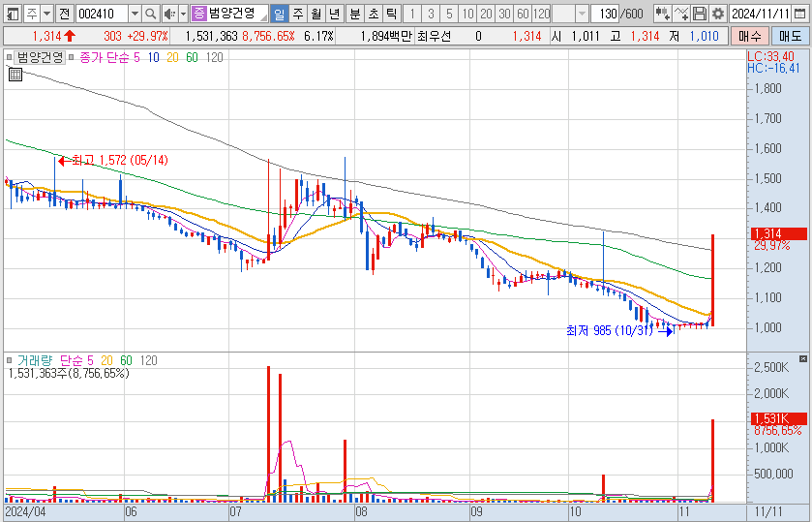Select the 초 second chart tab

374,14
